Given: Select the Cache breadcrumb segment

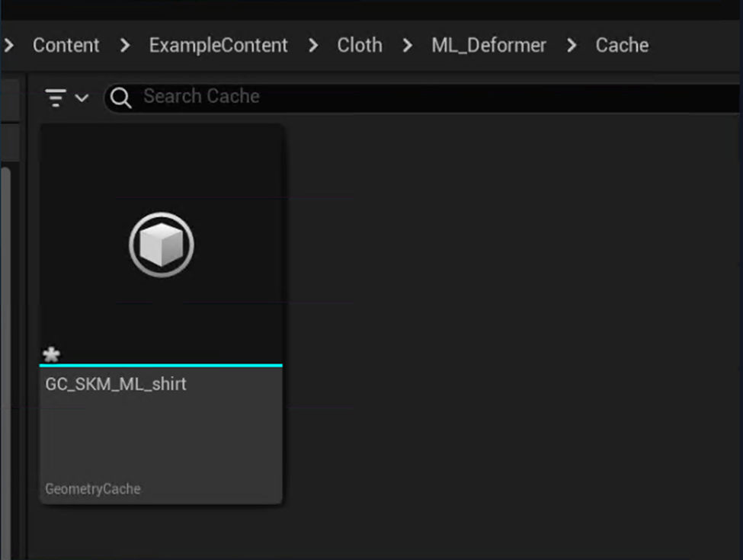Looking at the screenshot, I should pos(622,46).
